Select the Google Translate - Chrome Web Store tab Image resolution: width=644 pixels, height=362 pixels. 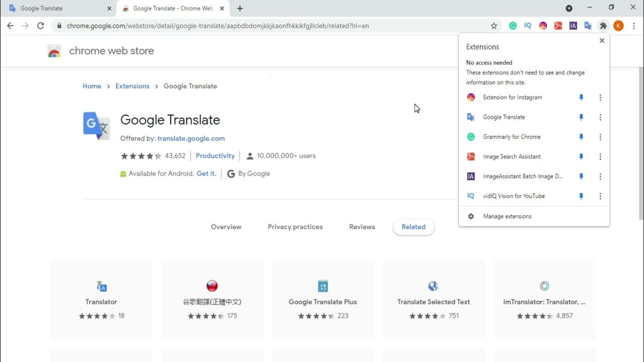point(173,9)
